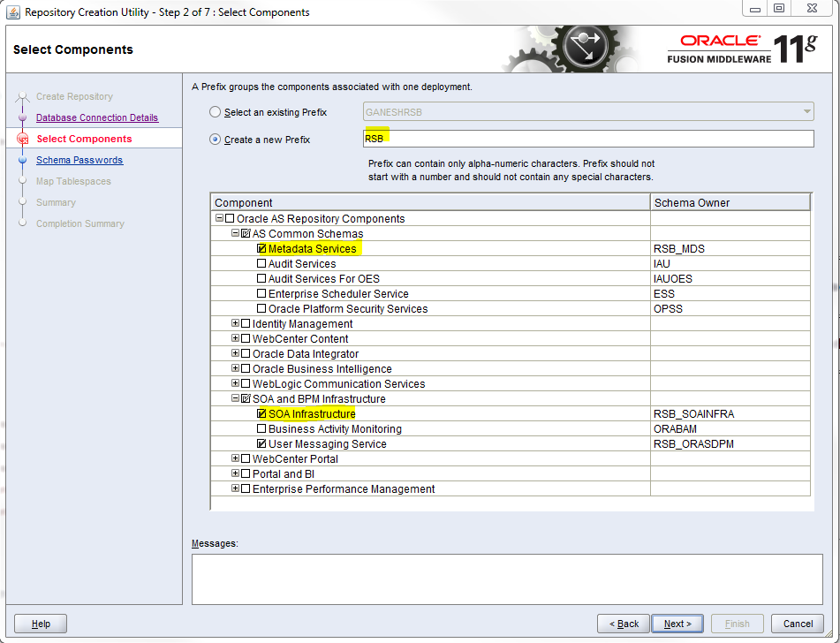
Task: Go to Schema Passwords step
Action: coord(79,160)
